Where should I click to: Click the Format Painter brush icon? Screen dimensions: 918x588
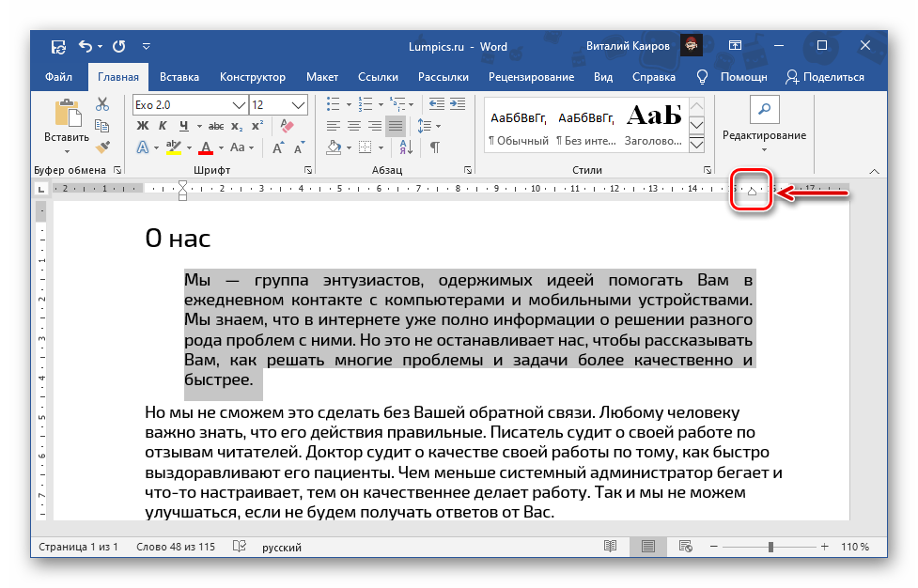click(x=103, y=147)
